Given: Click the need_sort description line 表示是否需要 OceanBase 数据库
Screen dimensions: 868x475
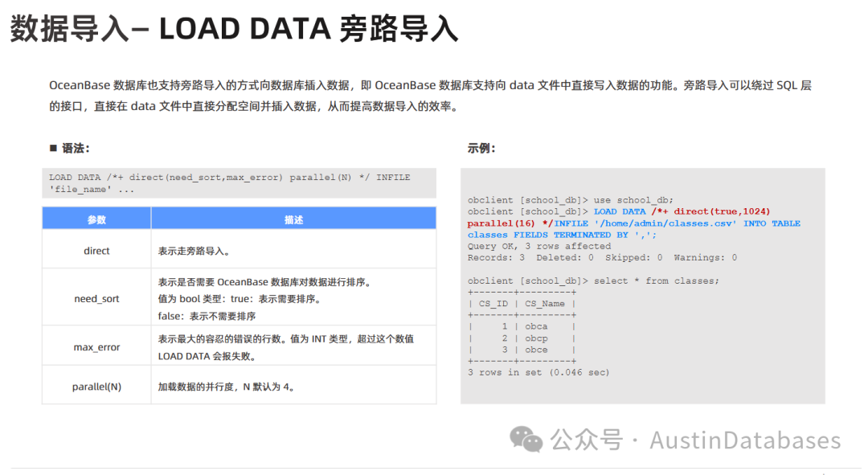Looking at the screenshot, I should 266,282.
